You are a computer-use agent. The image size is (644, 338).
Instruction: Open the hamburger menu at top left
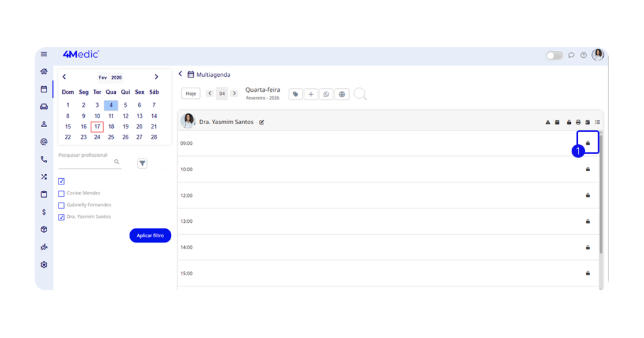(x=44, y=55)
